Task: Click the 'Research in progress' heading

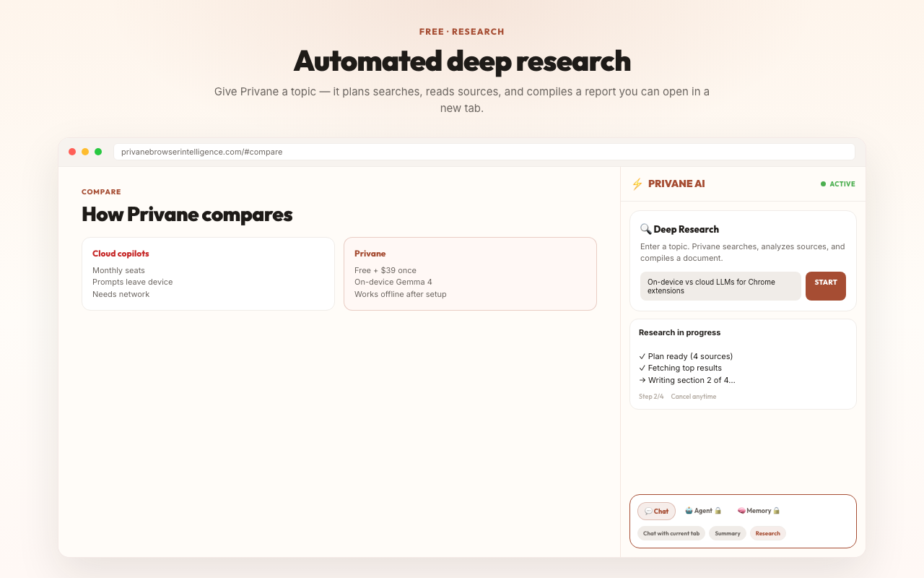Action: pos(679,332)
